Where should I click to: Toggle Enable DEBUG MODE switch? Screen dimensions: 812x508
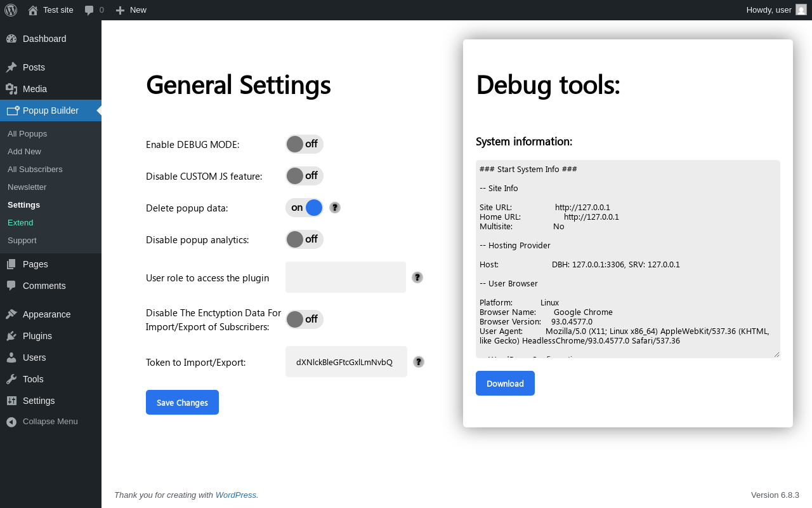(304, 144)
